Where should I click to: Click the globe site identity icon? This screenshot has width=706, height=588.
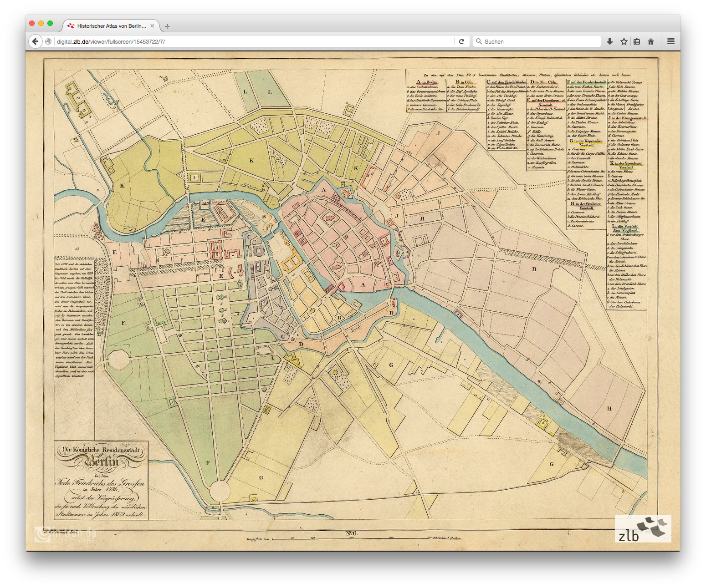pos(48,41)
